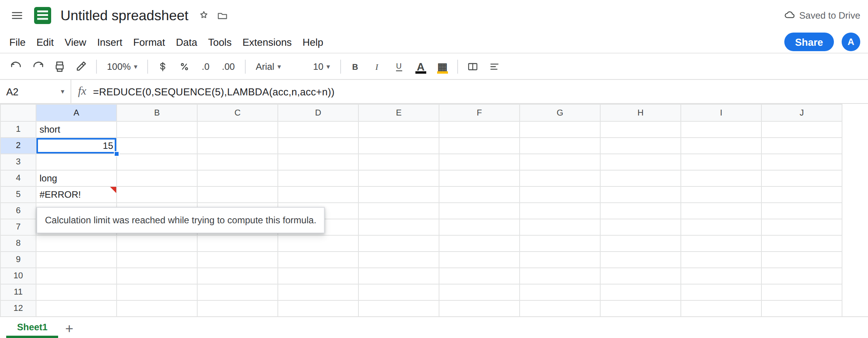The image size is (868, 338).
Task: Open the Extensions menu
Action: click(267, 42)
